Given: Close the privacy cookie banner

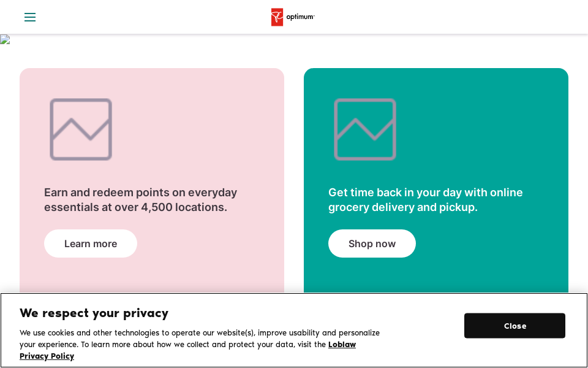Looking at the screenshot, I should point(514,326).
